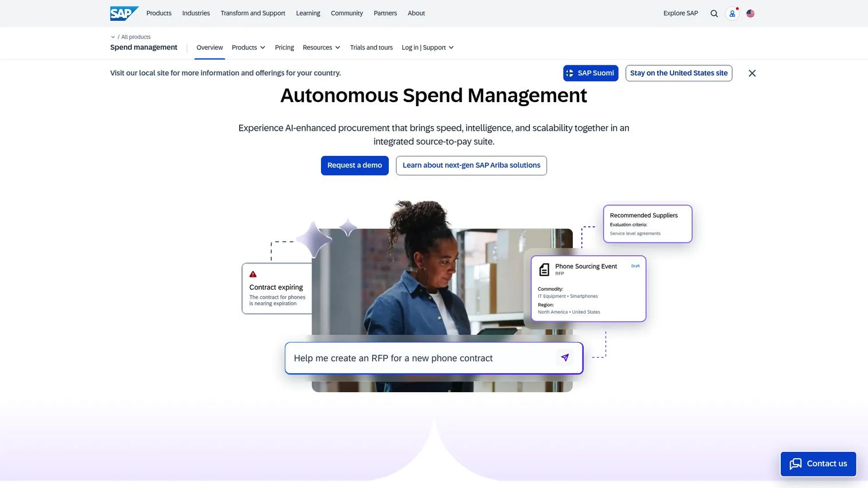Open Trials and tours tab

click(372, 48)
